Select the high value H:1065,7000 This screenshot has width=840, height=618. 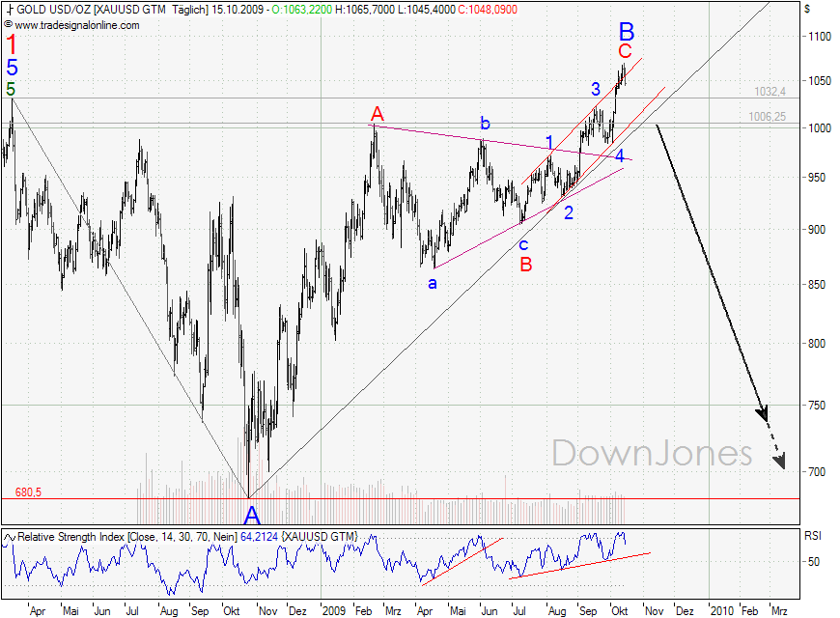[365, 10]
